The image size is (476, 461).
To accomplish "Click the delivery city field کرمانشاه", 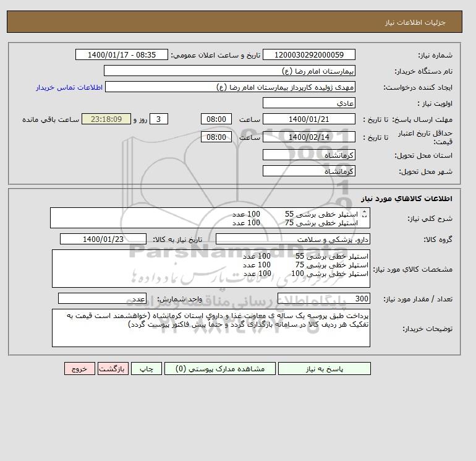I will coord(308,171).
